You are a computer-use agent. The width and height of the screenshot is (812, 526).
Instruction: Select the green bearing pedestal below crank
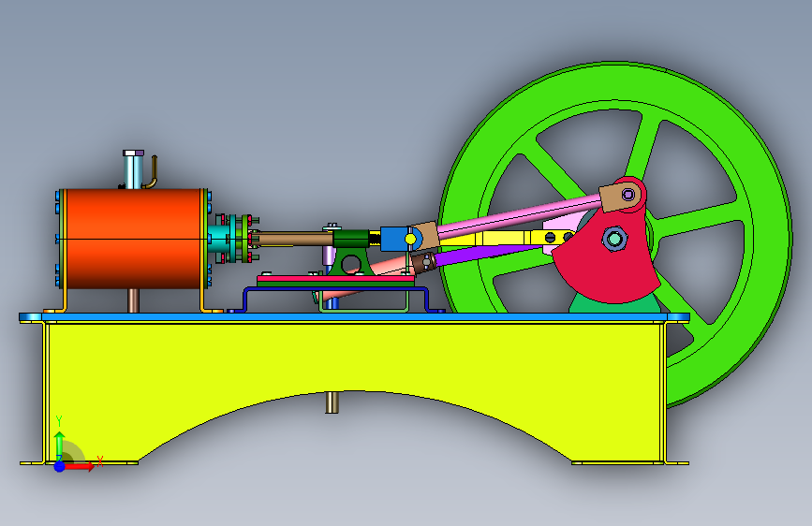tap(613, 304)
